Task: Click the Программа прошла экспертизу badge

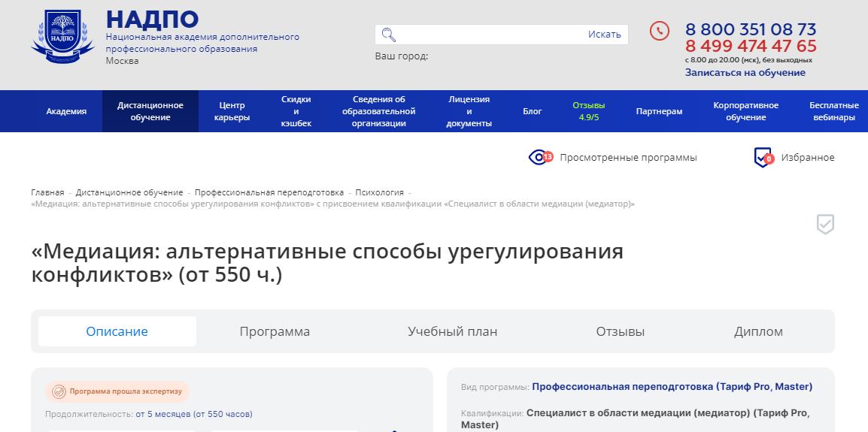Action: click(117, 391)
